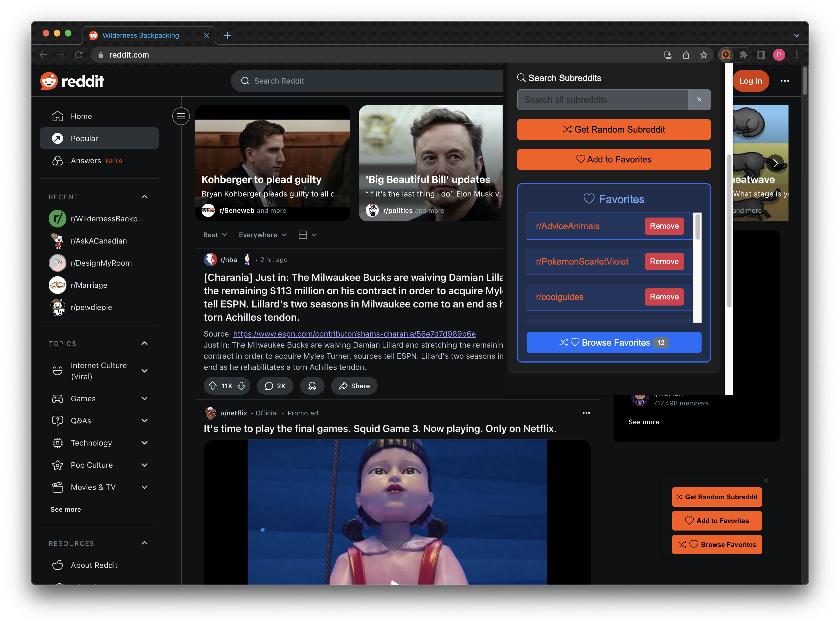840x626 pixels.
Task: Advance the trending carousel with the right arrow
Action: (775, 163)
